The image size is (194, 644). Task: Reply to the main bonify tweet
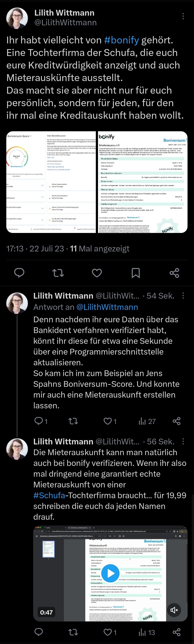19,273
